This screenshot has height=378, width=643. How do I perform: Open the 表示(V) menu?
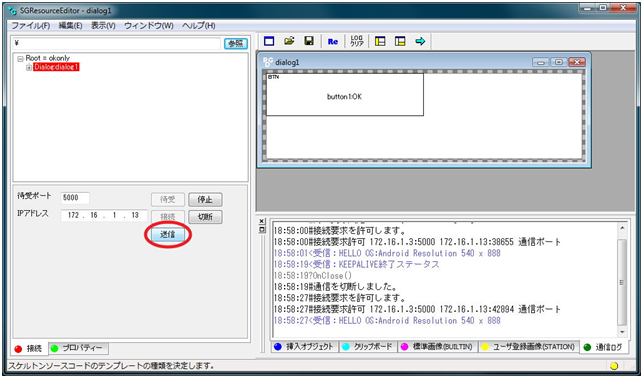pos(103,26)
